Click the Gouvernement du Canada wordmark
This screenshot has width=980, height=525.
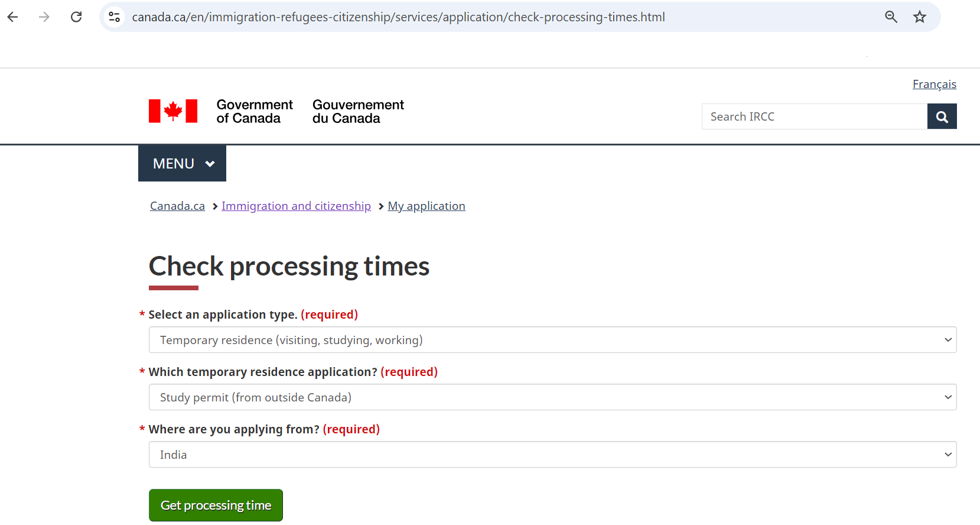point(358,112)
